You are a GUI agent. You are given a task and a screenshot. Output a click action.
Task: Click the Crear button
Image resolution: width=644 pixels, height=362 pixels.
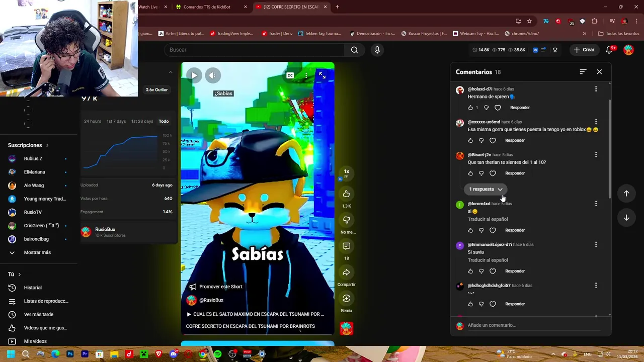[584, 50]
